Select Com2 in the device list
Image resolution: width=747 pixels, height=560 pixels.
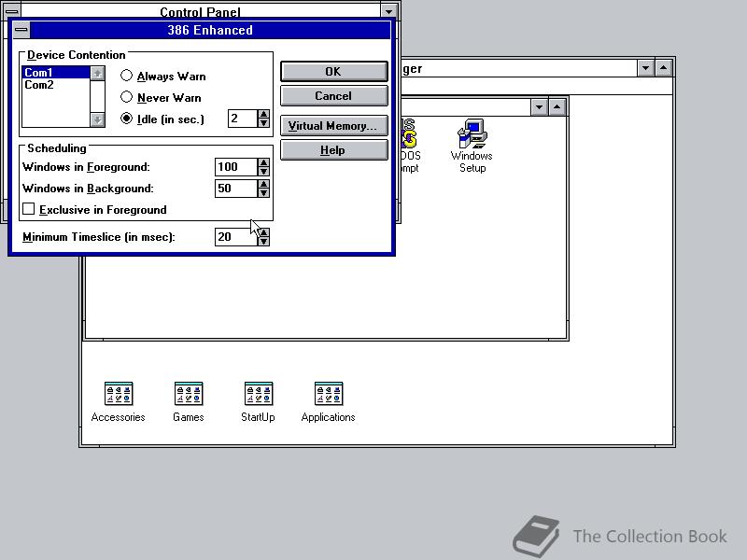pyautogui.click(x=56, y=85)
